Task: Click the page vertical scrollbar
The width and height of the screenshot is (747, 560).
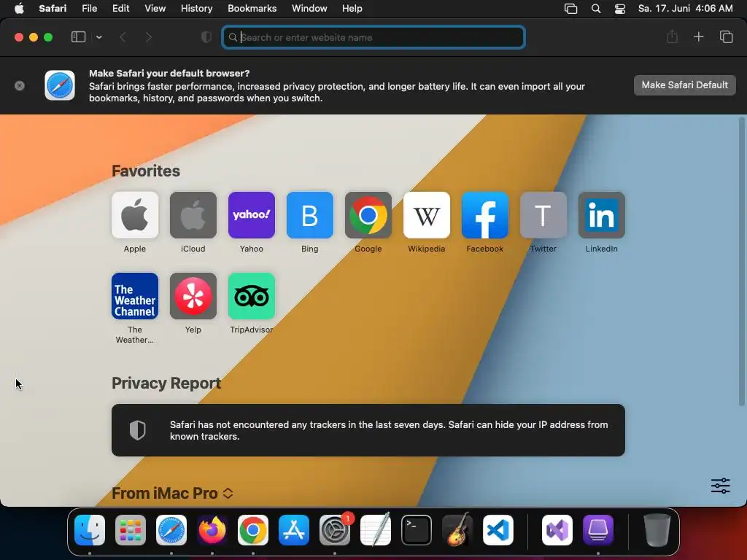Action: pyautogui.click(x=741, y=262)
